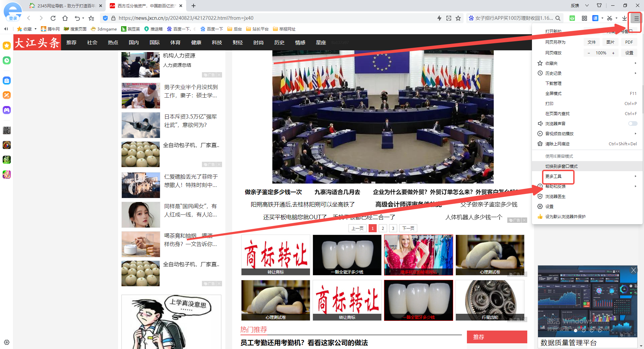Save page as 文件 button
The image size is (644, 349).
[592, 42]
